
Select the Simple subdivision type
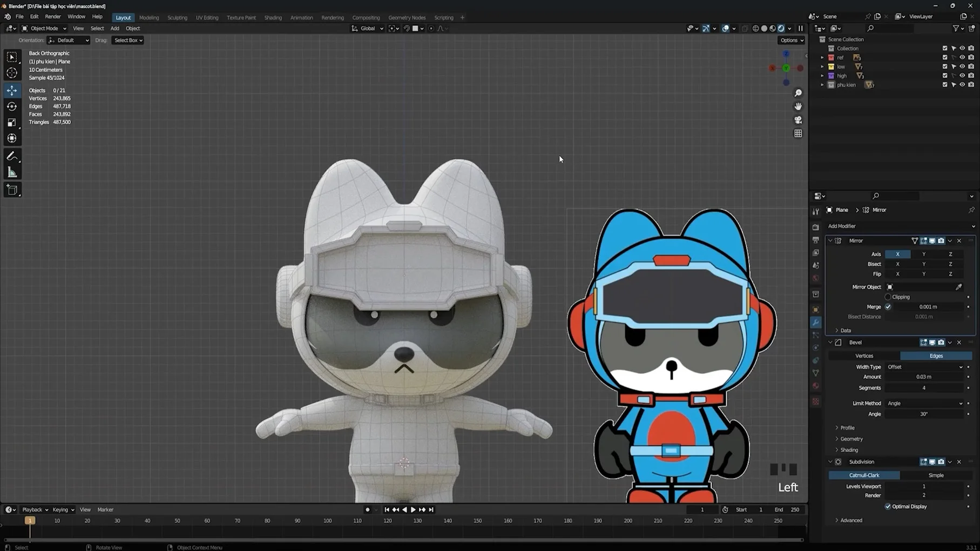936,475
